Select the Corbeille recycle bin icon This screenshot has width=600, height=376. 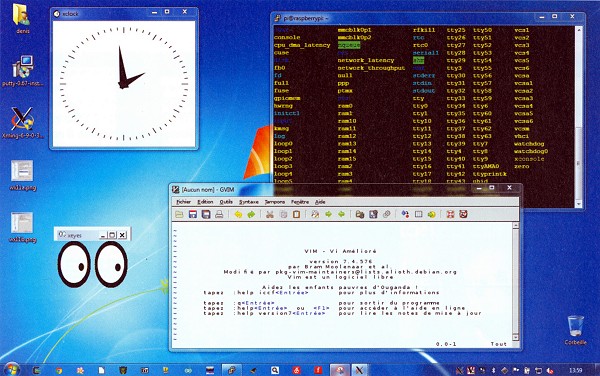tap(576, 330)
